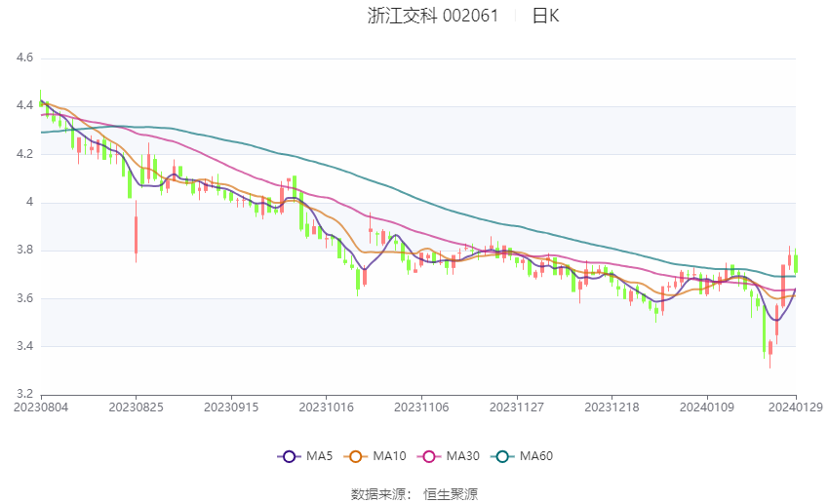
Task: Click x-axis date label 20230915
Action: [x=231, y=407]
